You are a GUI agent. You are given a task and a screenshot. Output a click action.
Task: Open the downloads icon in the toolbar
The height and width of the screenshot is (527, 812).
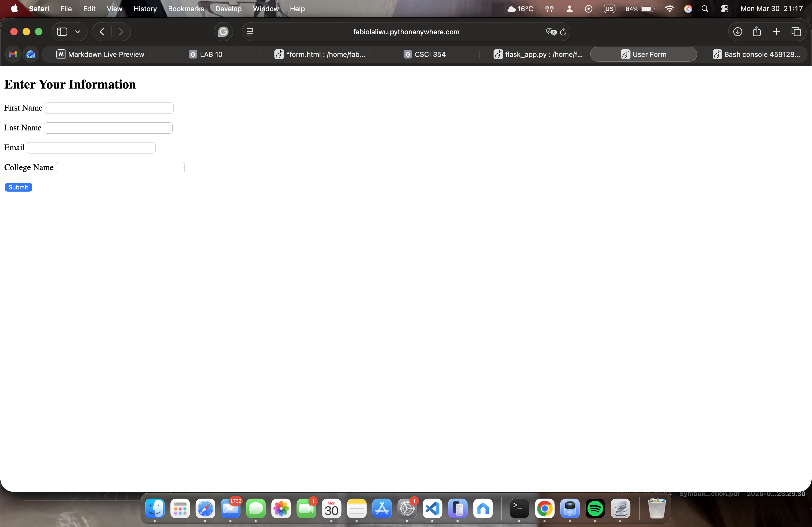coord(738,32)
